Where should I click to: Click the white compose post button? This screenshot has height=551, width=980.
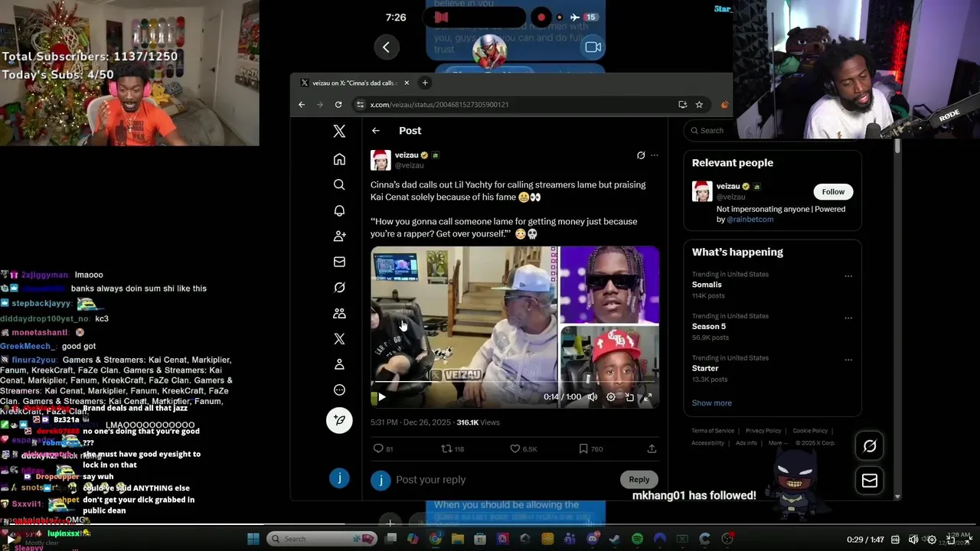(339, 420)
